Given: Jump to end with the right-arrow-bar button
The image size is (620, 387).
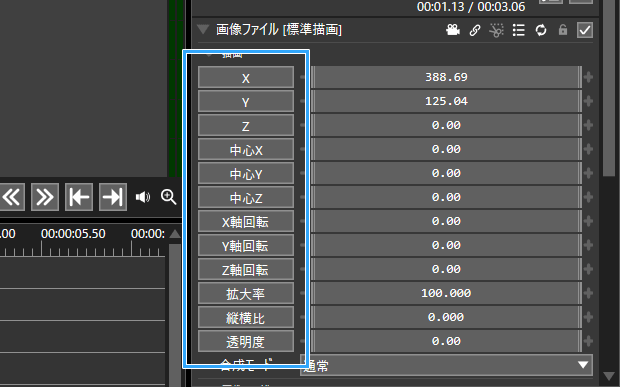Looking at the screenshot, I should 113,197.
